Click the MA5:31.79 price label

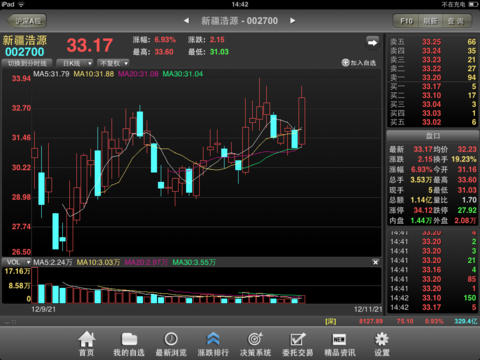click(51, 74)
